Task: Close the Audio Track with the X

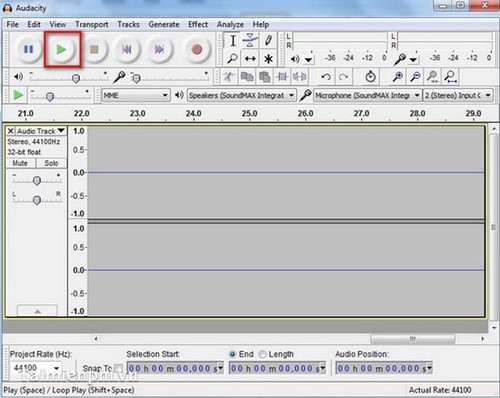Action: click(11, 131)
